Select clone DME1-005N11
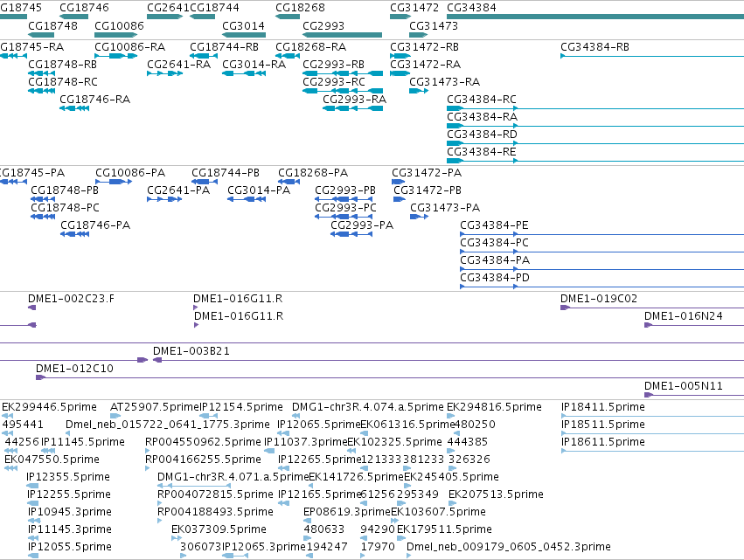The height and width of the screenshot is (560, 744). click(694, 396)
